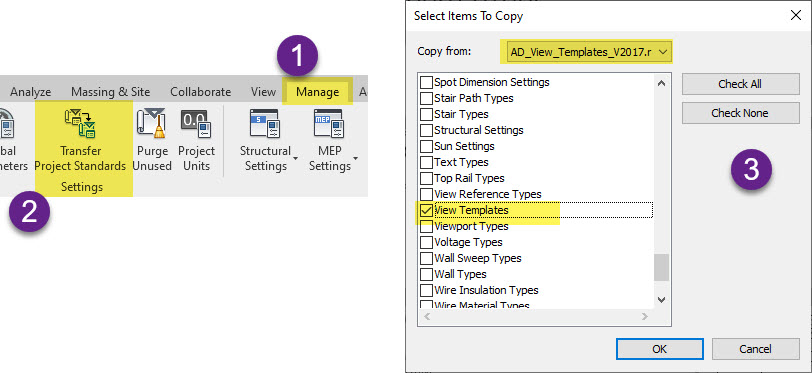This screenshot has height=373, width=812.
Task: Switch to the Manage ribbon tab
Action: click(x=317, y=92)
